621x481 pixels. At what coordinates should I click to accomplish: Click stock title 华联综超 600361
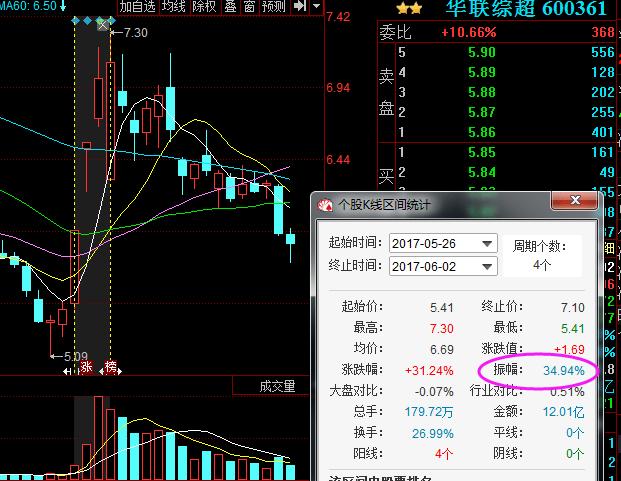point(527,8)
